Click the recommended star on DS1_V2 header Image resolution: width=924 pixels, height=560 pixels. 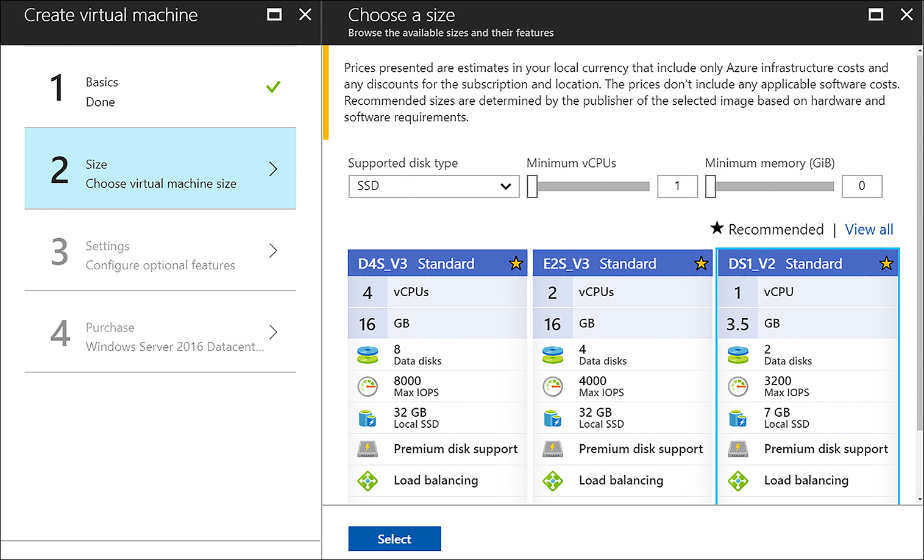pyautogui.click(x=886, y=263)
